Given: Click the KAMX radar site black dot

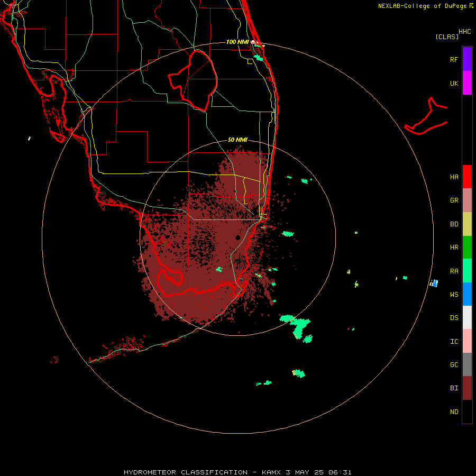Looking at the screenshot, I should tap(238, 237).
